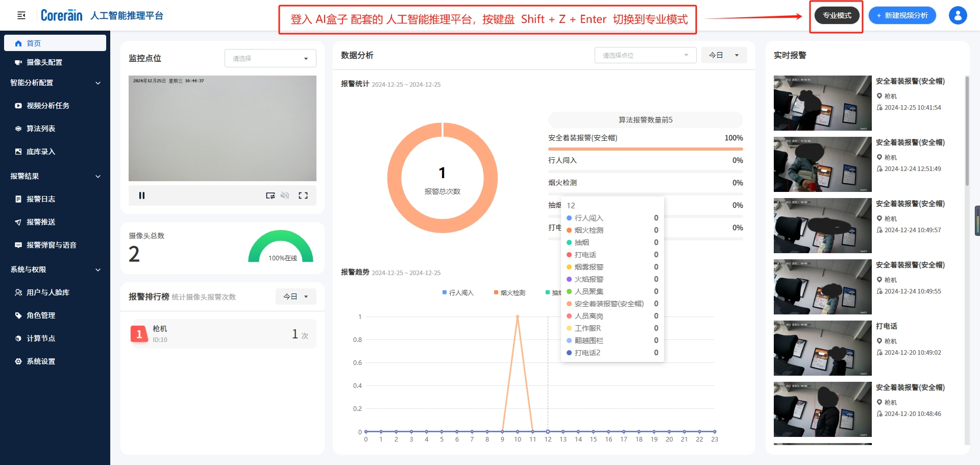Open the 今日 dropdown in 数据分析

724,55
